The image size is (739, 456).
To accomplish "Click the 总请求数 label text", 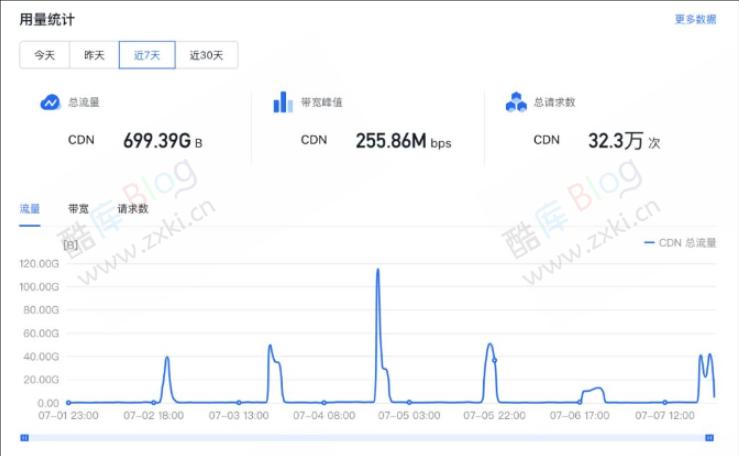I will (x=554, y=102).
